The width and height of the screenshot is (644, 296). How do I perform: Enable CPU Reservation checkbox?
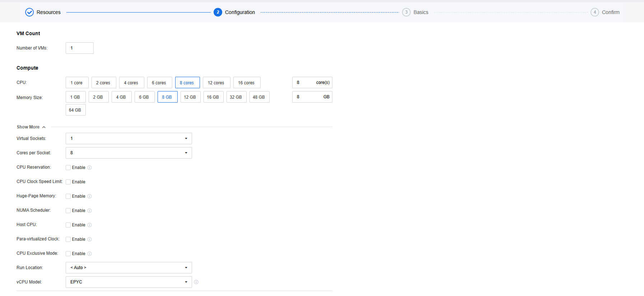tap(68, 168)
